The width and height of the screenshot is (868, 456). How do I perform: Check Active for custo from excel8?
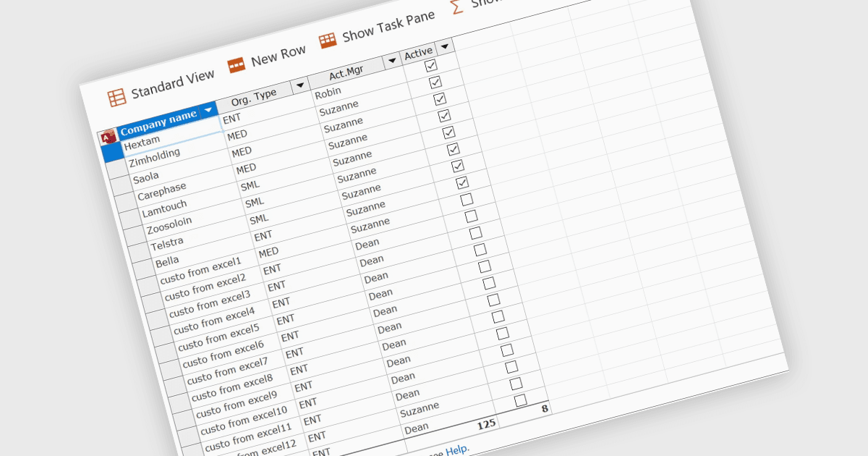[498, 316]
